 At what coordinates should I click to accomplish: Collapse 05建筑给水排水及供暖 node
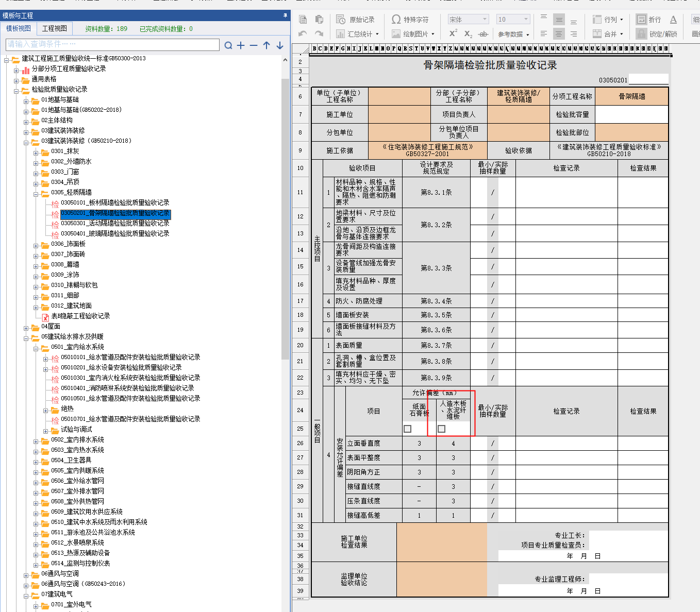26,338
